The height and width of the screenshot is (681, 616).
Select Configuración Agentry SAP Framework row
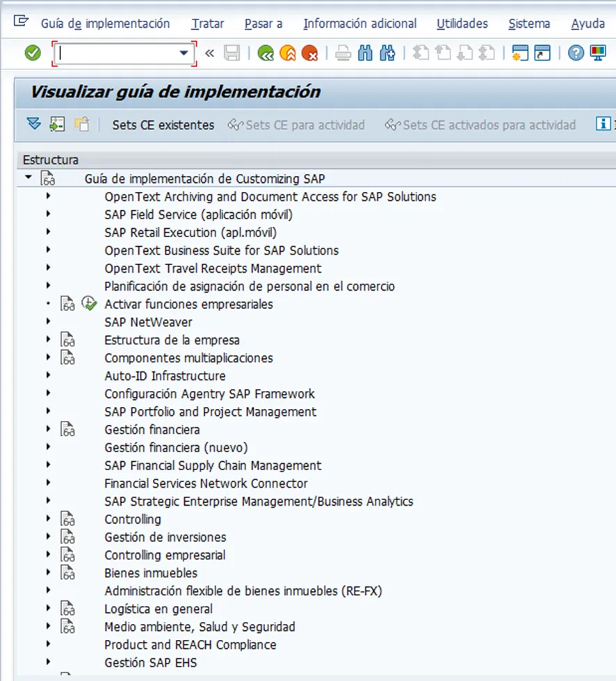point(209,394)
